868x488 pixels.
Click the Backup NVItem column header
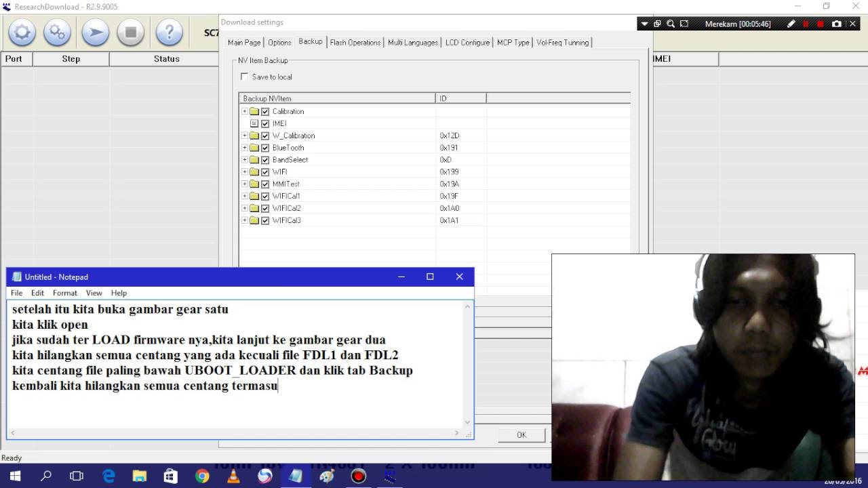pos(337,98)
